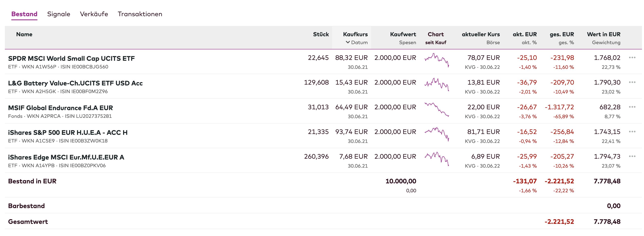Open more options for L&G Battery row
The image size is (644, 236).
[x=632, y=82]
